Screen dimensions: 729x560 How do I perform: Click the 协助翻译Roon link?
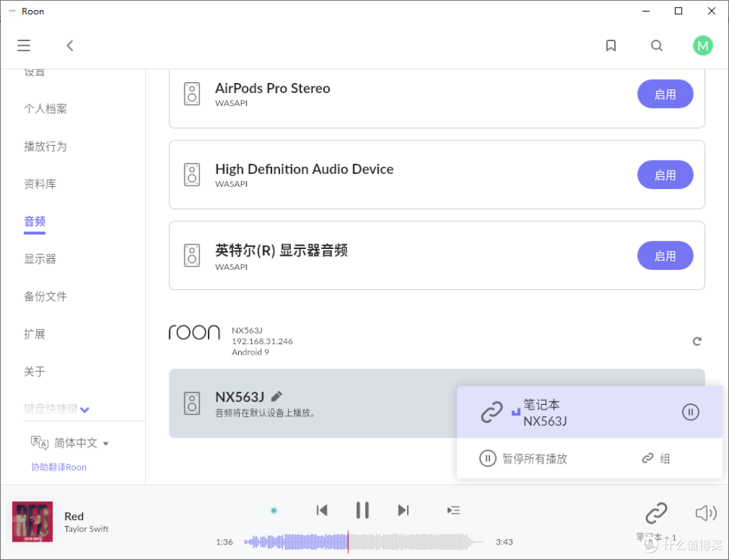pyautogui.click(x=59, y=467)
